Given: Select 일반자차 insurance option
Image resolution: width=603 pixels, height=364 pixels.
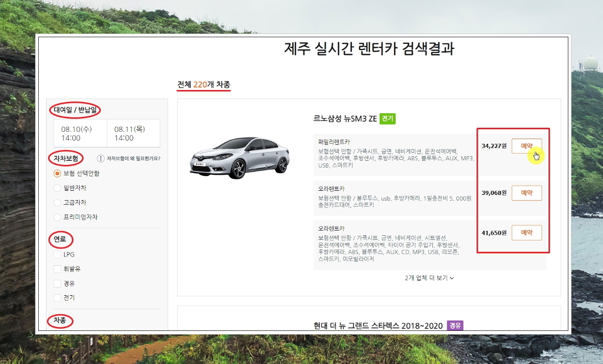Looking at the screenshot, I should tap(57, 188).
